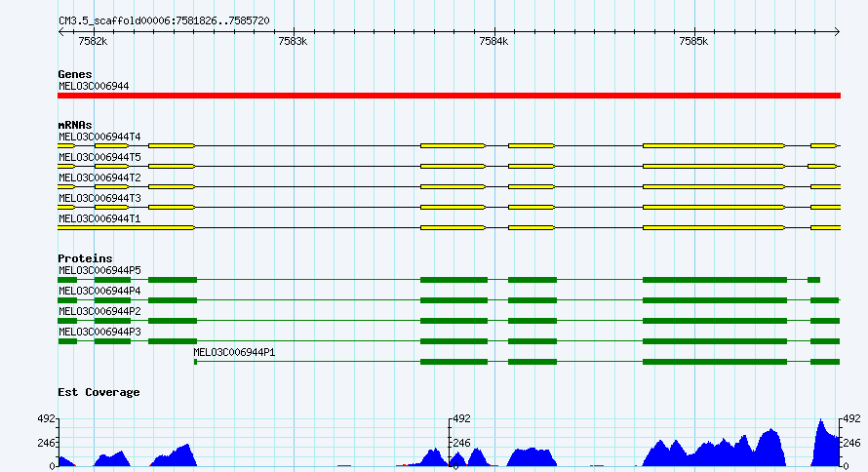Click the Proteins track heading
Viewport: 868px width, 472px height.
[x=85, y=258]
